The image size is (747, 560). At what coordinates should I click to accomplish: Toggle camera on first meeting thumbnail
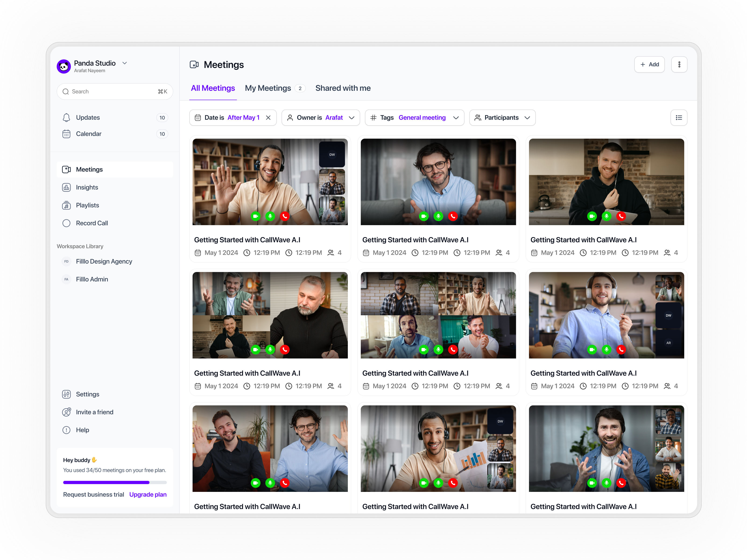point(256,216)
